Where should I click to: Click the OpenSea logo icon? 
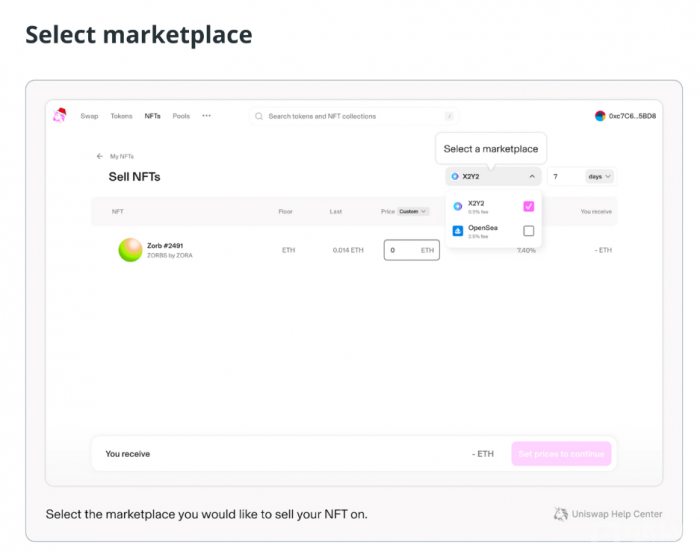coord(458,231)
